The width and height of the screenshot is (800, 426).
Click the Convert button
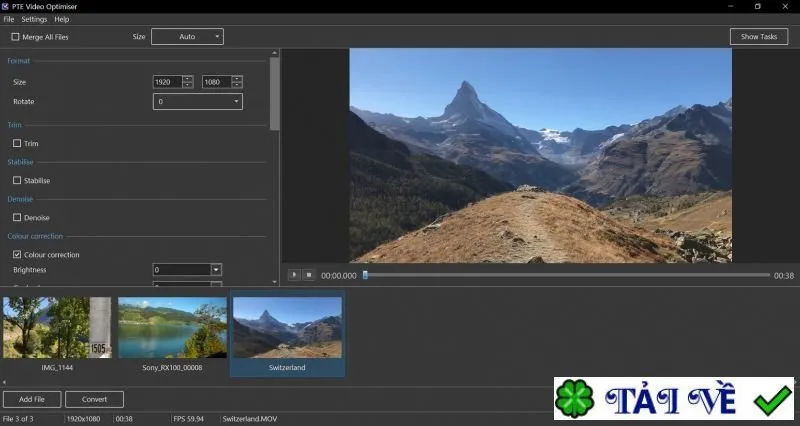(x=94, y=399)
